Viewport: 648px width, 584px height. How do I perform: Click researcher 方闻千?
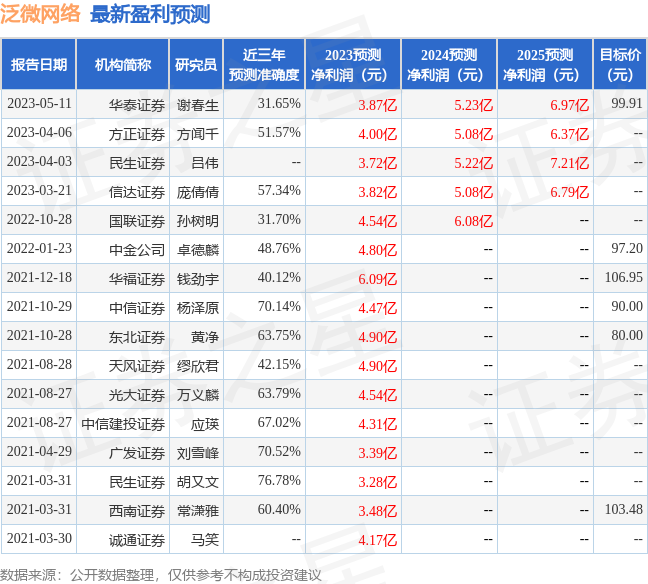[198, 134]
